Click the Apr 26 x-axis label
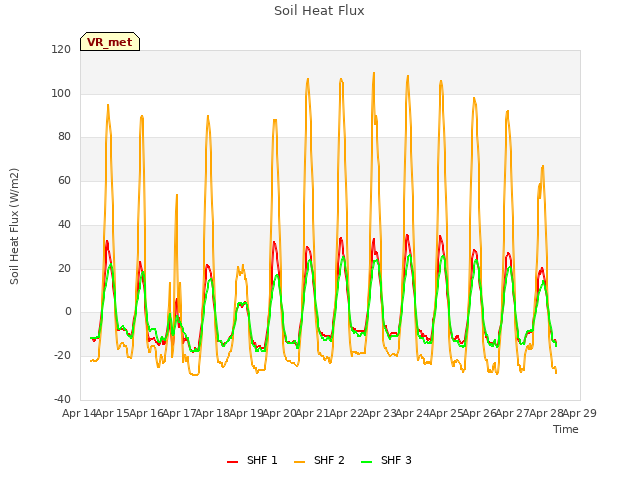640x480 pixels. (479, 413)
